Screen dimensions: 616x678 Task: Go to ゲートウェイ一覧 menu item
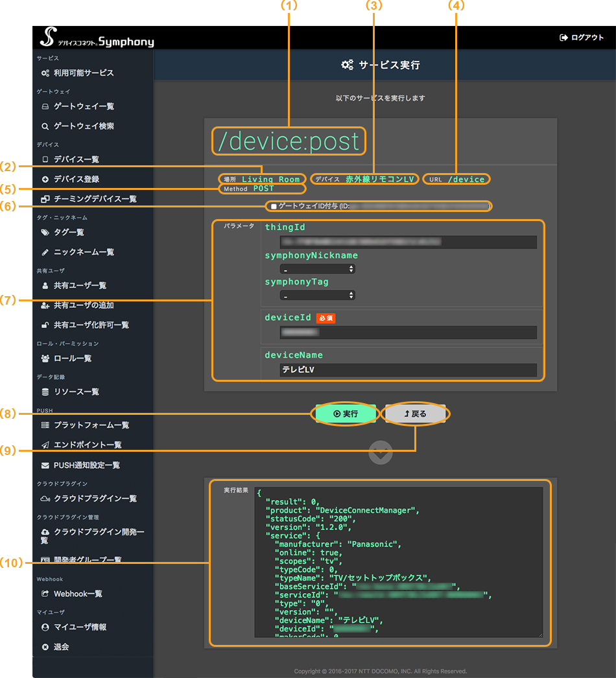click(x=84, y=106)
